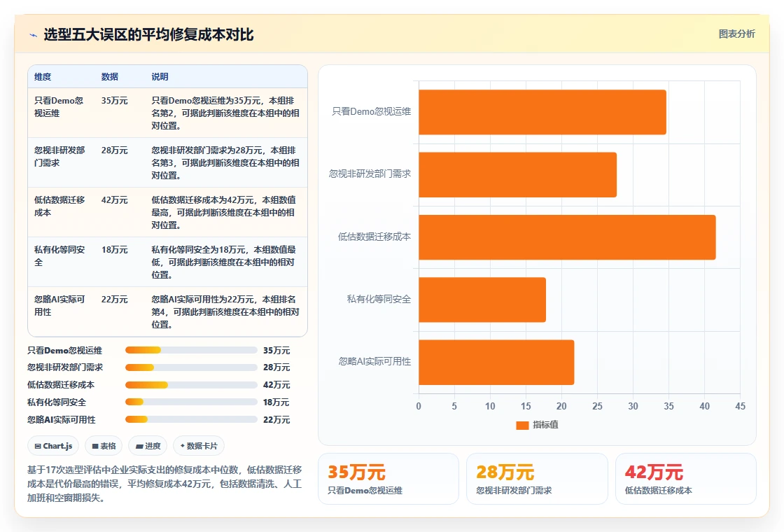Click the 私有化等同安全 chart bar
Screen dimensions: 784x532
[x=482, y=300]
